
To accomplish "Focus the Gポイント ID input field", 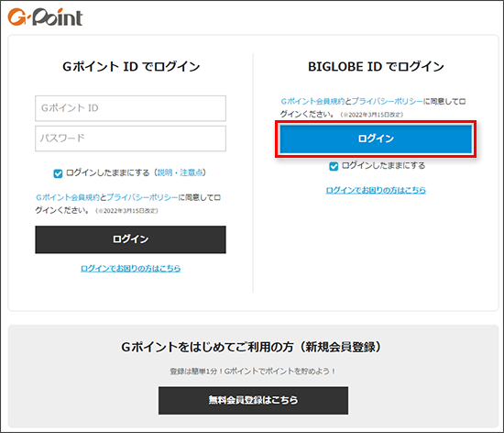I will pos(130,108).
